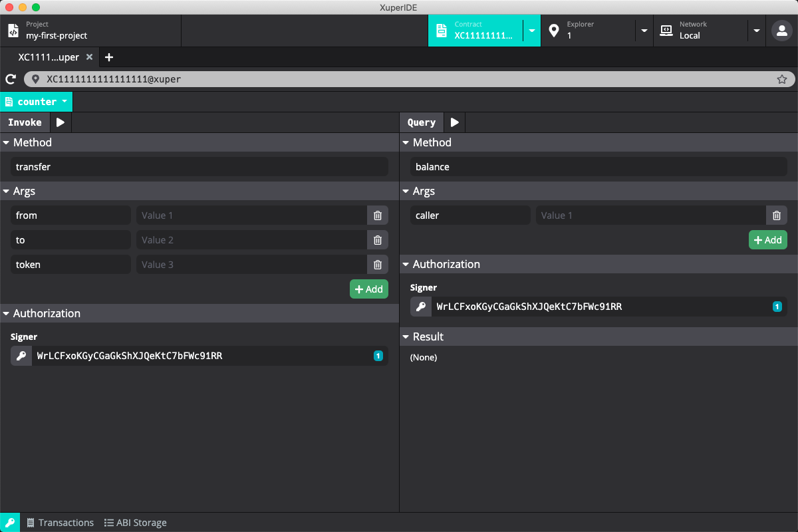Click the Query signer badge 1
This screenshot has height=532, width=798.
tap(777, 307)
